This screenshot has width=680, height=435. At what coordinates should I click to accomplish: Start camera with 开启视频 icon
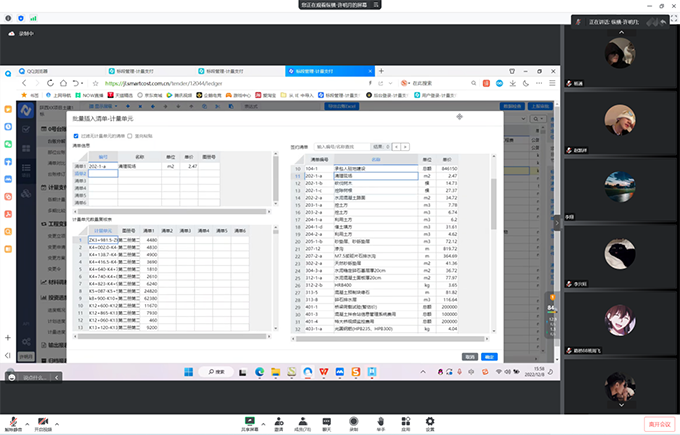(43, 419)
